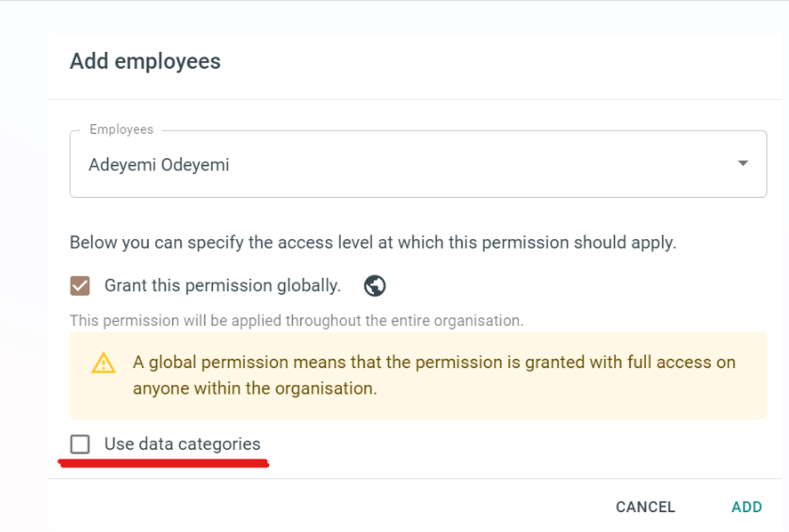Click text 'This permission will be applied throughout'
789x532 pixels.
coord(217,320)
